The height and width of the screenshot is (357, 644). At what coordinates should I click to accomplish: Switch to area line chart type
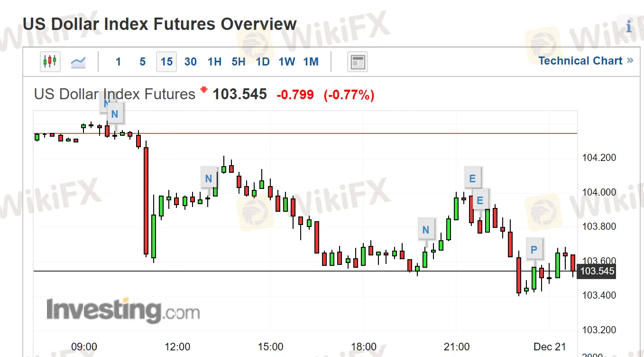(78, 62)
